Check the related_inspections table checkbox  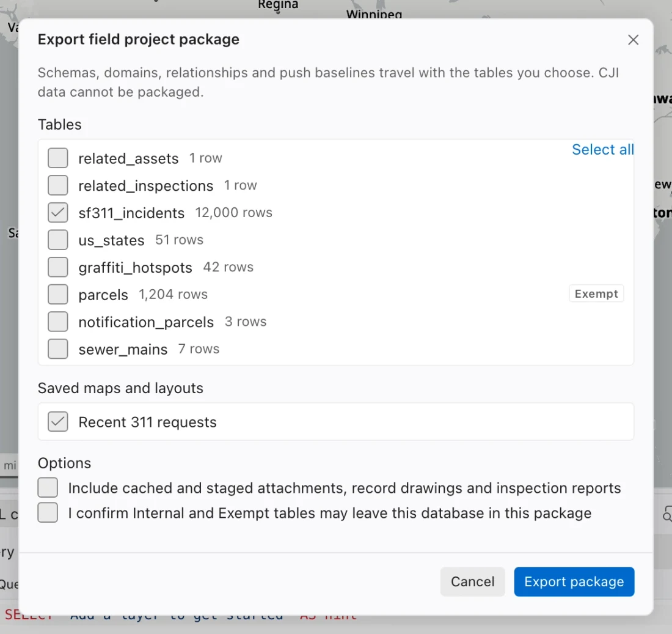[58, 185]
